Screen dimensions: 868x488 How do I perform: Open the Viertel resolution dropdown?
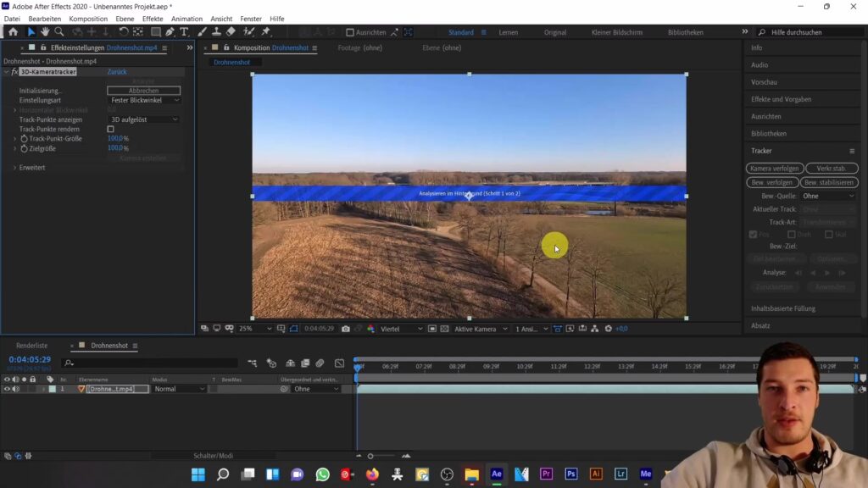pos(400,329)
